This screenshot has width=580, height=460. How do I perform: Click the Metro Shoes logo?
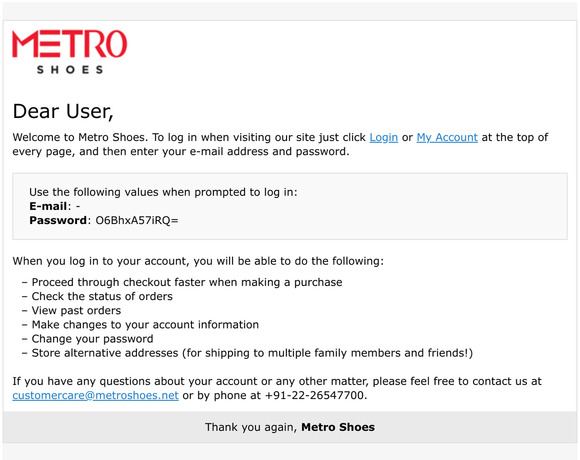[70, 52]
